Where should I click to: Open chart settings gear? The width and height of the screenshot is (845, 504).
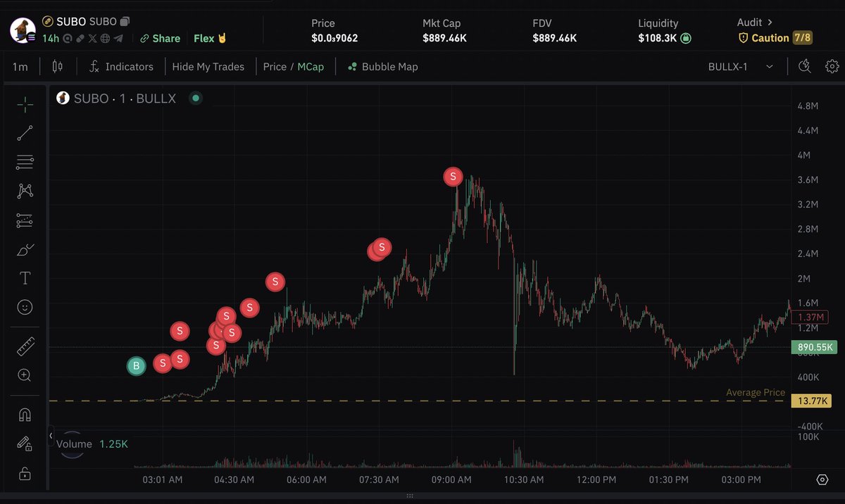click(x=832, y=65)
